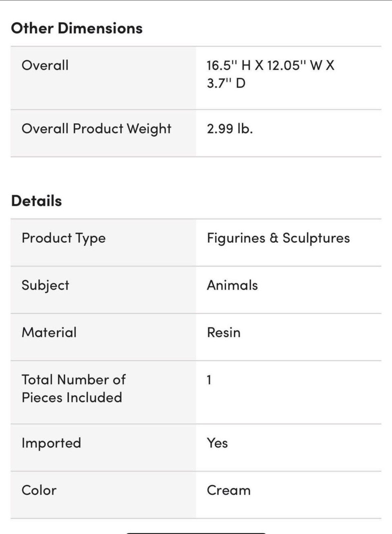Tap the Color row label
This screenshot has height=534, width=392.
(39, 490)
